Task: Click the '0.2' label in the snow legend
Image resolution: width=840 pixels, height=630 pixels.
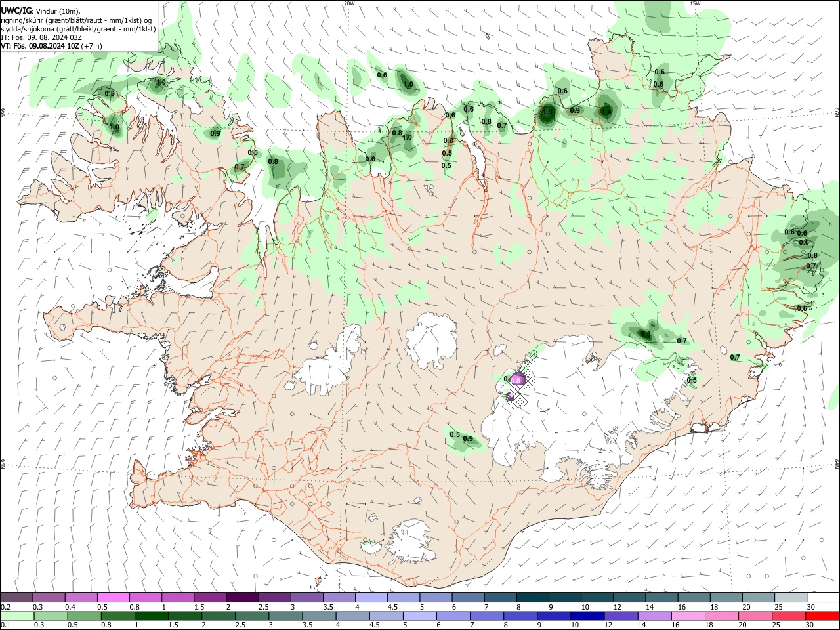Action: 6,607
